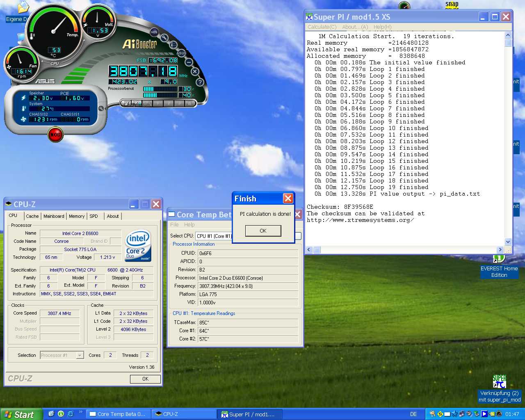Click OK in the Finish dialog

pos(263,231)
